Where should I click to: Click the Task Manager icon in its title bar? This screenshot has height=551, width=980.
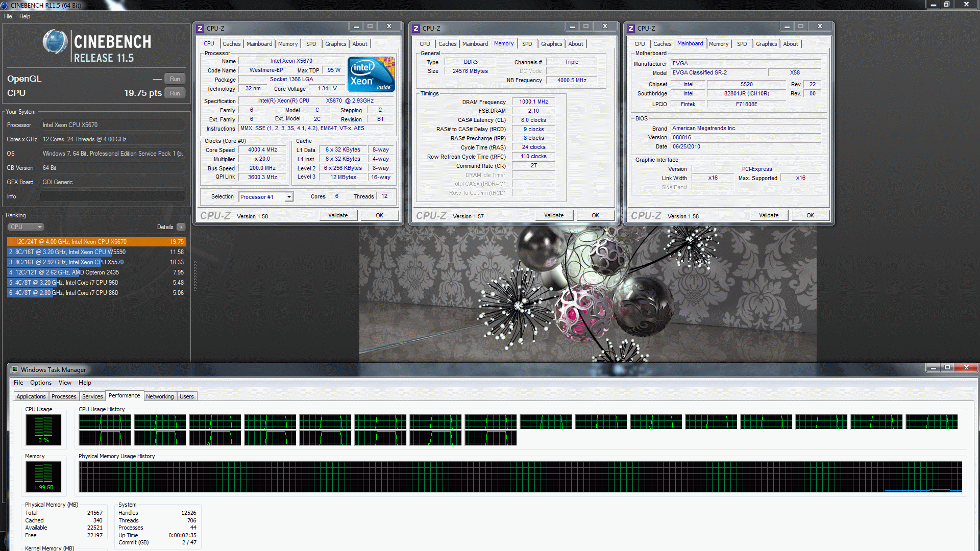pos(14,369)
